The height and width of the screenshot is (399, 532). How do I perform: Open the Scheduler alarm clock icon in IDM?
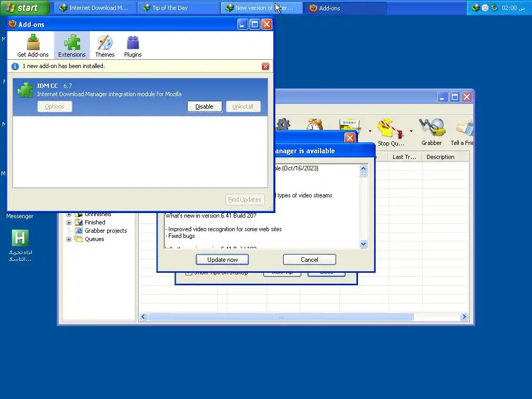coord(315,125)
